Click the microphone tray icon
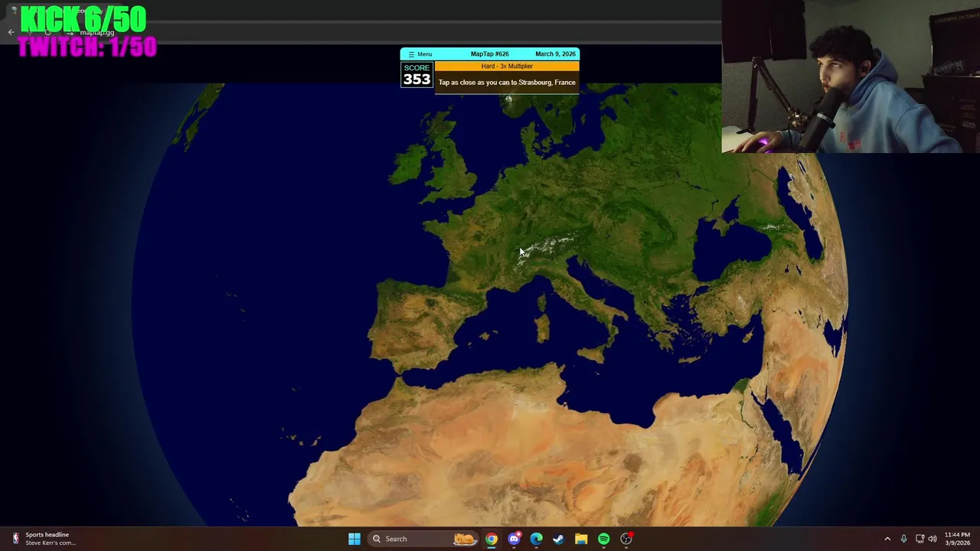 pyautogui.click(x=903, y=539)
